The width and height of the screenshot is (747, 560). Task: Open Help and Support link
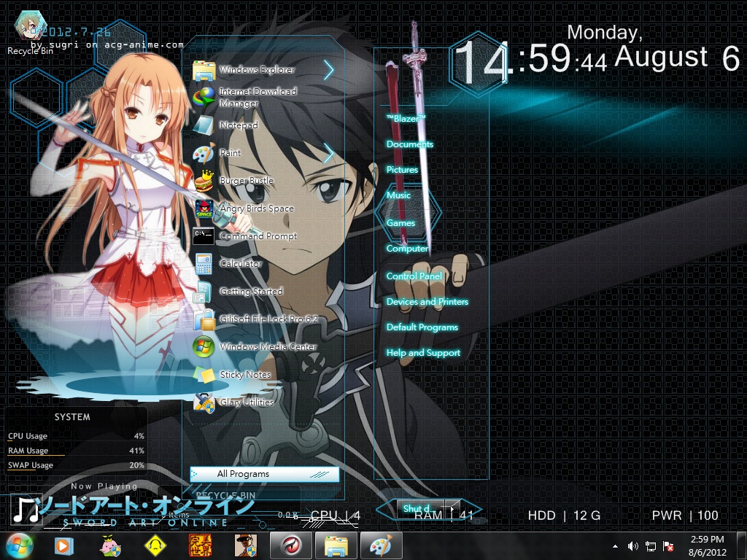pos(424,353)
